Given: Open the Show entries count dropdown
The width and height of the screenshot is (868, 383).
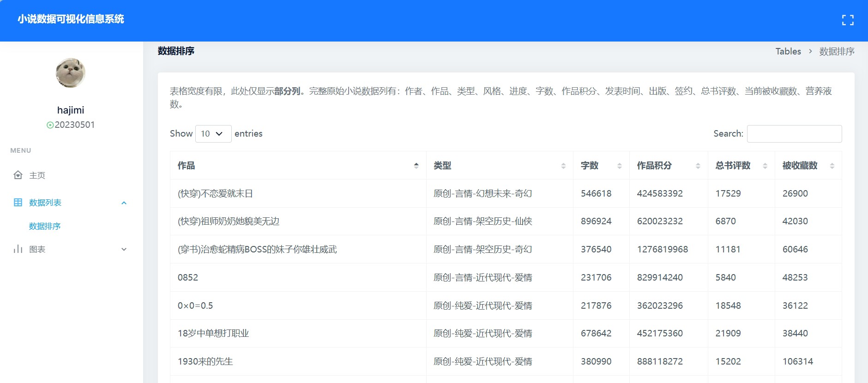Looking at the screenshot, I should (x=213, y=134).
